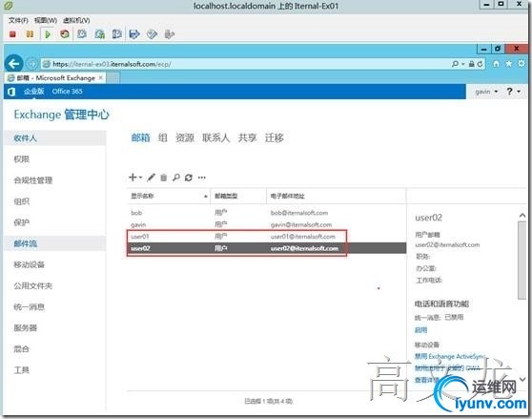This screenshot has height=419, width=532.
Task: Click the browser back arrow button
Action: pos(13,64)
